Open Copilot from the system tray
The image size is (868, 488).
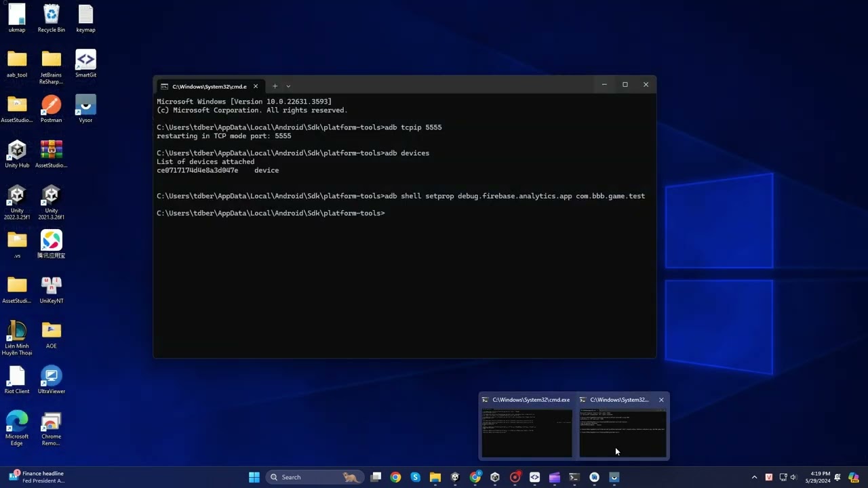click(854, 477)
